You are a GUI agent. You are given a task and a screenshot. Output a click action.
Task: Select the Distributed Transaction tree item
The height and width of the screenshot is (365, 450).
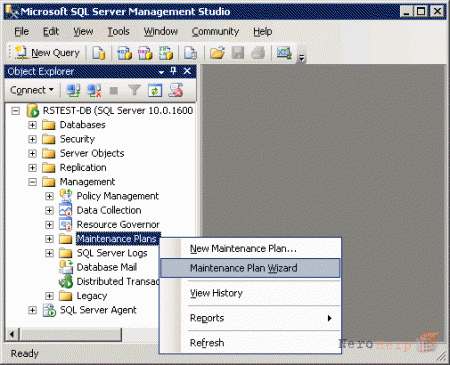(x=118, y=282)
